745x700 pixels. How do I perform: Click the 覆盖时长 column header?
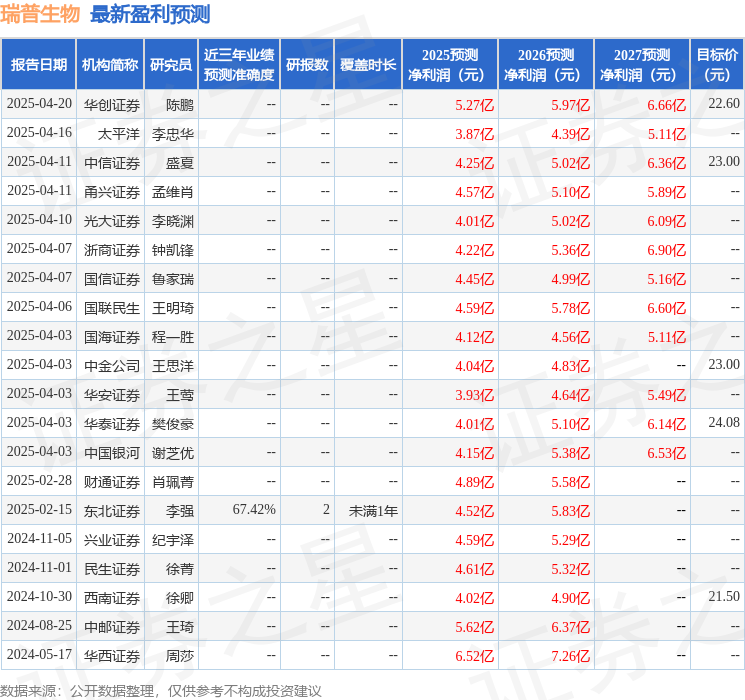tap(368, 64)
